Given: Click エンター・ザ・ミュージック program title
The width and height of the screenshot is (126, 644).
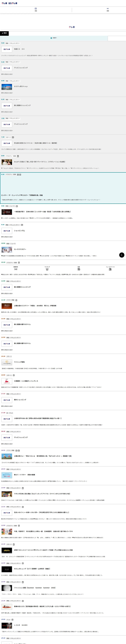Looking at the screenshot, I should [22, 195].
